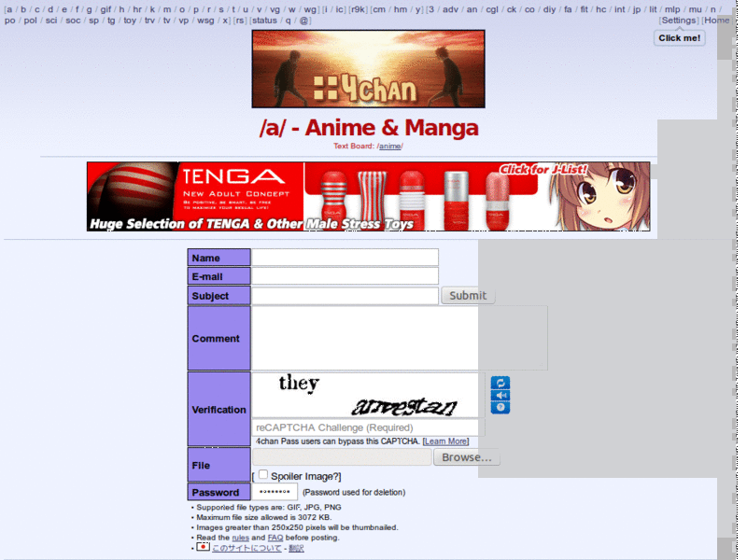Open the FAQ link
This screenshot has width=747, height=560.
(x=275, y=538)
